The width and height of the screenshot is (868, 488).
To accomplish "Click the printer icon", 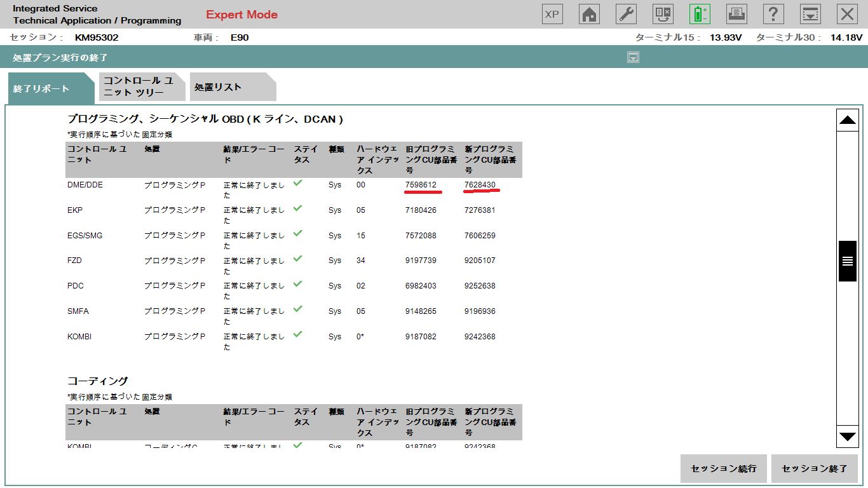I will [736, 14].
